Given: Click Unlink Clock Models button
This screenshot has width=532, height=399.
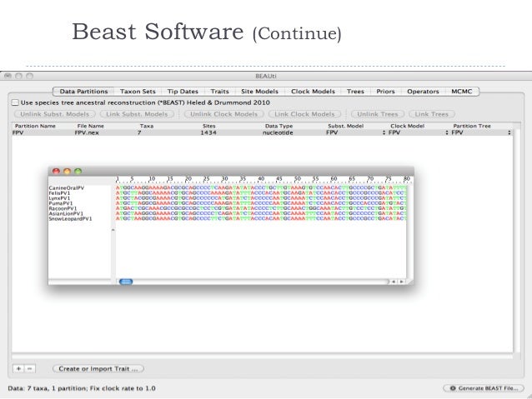Looking at the screenshot, I should tap(224, 114).
